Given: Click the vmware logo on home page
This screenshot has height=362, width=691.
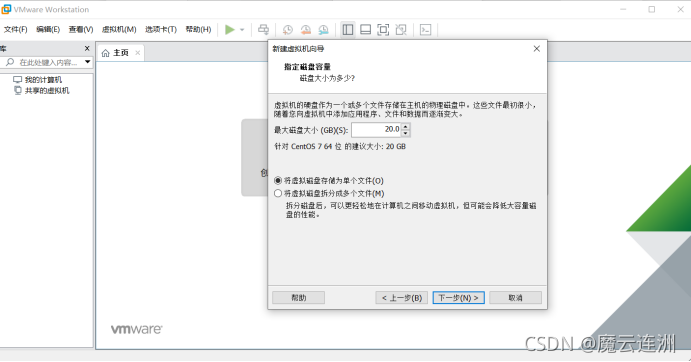Looking at the screenshot, I should 137,329.
